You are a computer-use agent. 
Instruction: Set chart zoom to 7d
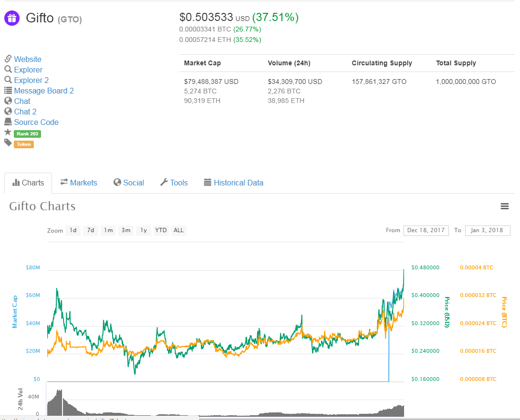[91, 230]
